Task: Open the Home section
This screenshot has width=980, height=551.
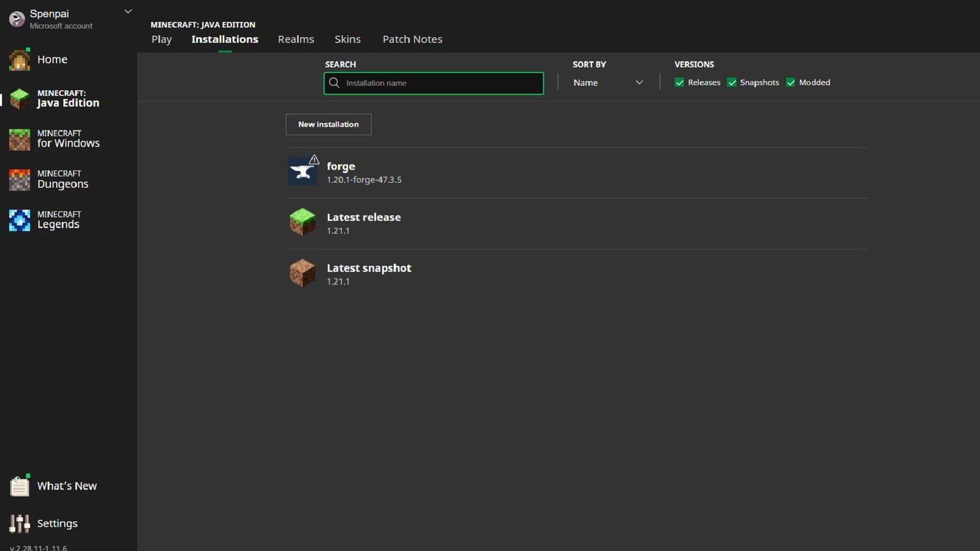Action: tap(51, 59)
